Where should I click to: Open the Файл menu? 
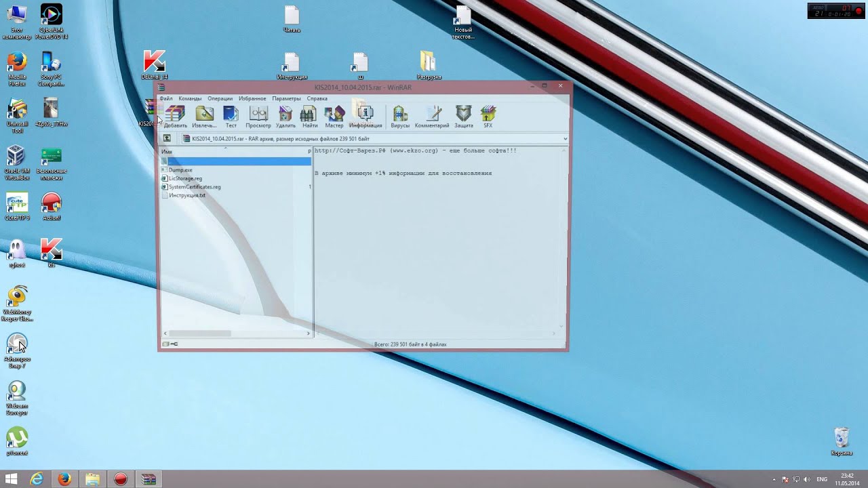166,98
